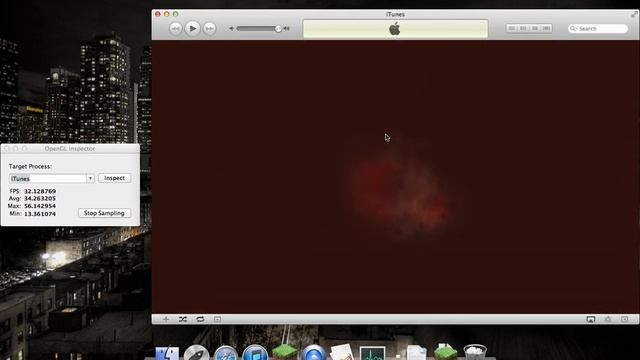Toggle shuffle in the iTunes bottom bar
The width and height of the screenshot is (640, 360).
pyautogui.click(x=183, y=319)
